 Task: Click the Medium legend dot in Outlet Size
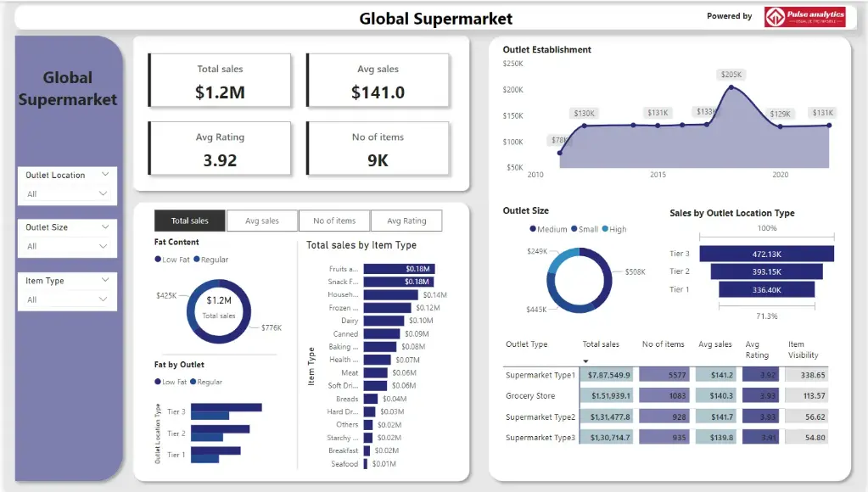(x=533, y=228)
